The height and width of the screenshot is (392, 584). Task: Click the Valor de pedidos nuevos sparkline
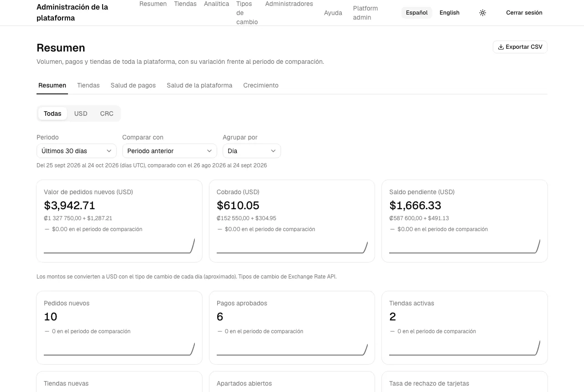pos(119,246)
